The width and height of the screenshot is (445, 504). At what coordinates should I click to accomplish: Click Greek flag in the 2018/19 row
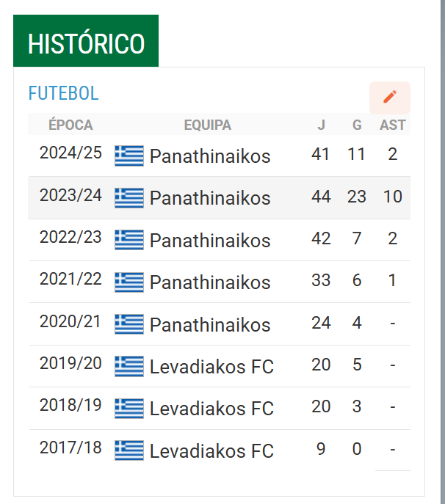pos(129,408)
